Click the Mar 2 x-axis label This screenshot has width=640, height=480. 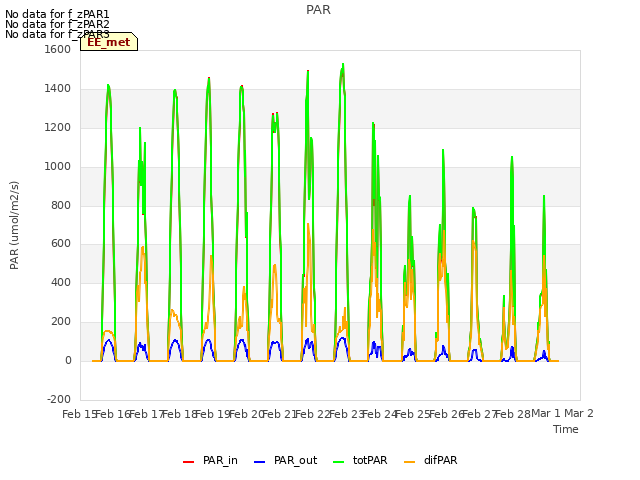[579, 413]
